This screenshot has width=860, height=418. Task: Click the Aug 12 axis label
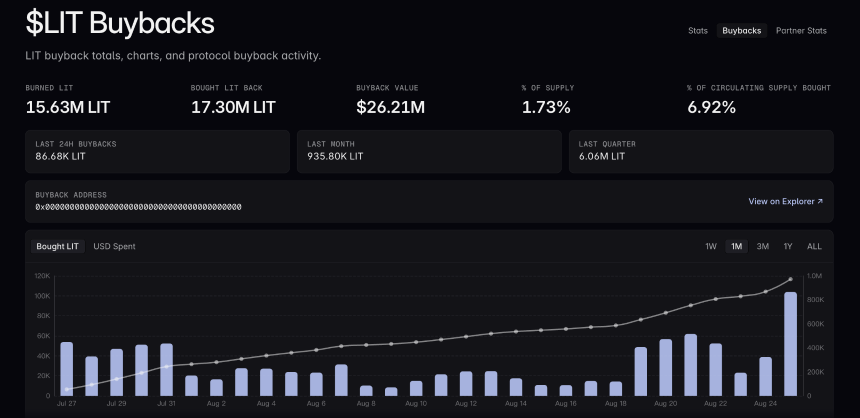465,404
